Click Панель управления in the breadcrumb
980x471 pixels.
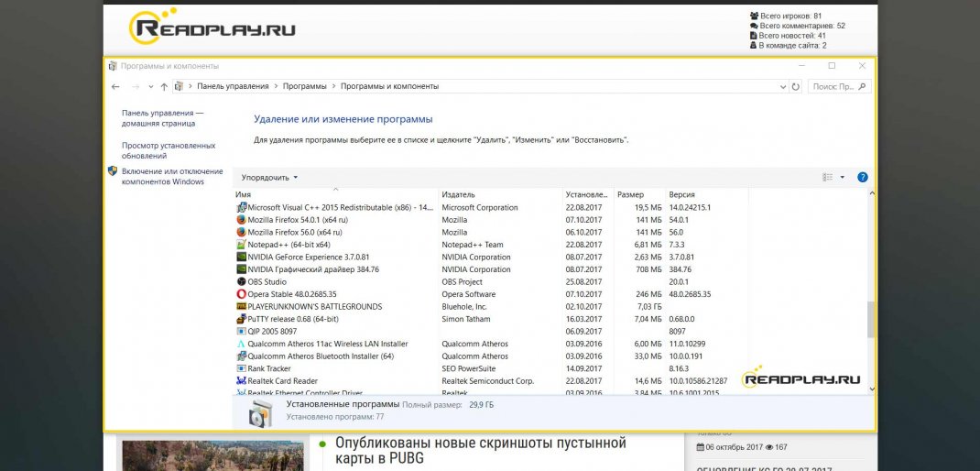pyautogui.click(x=233, y=86)
